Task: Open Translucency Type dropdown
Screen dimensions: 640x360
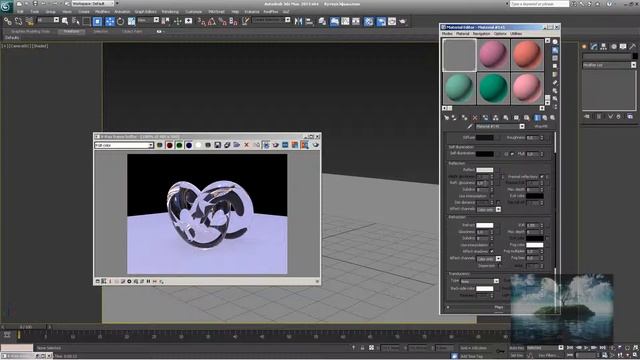Action: 480,281
